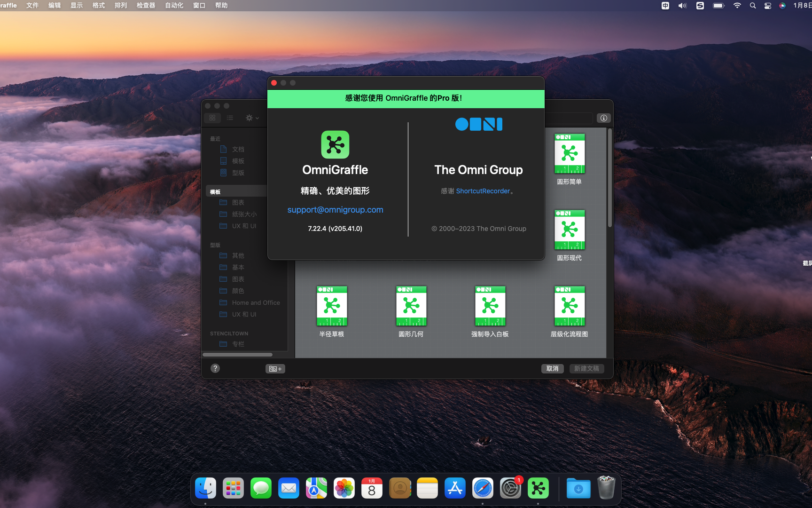Select the 半径草根 template thumbnail
The height and width of the screenshot is (508, 812).
[x=332, y=306]
